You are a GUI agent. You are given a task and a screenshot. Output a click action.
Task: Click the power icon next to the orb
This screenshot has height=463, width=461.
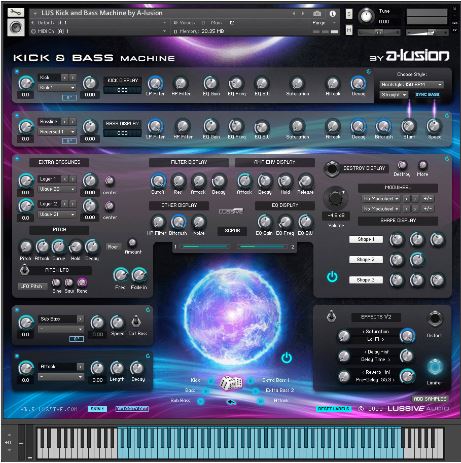[286, 358]
